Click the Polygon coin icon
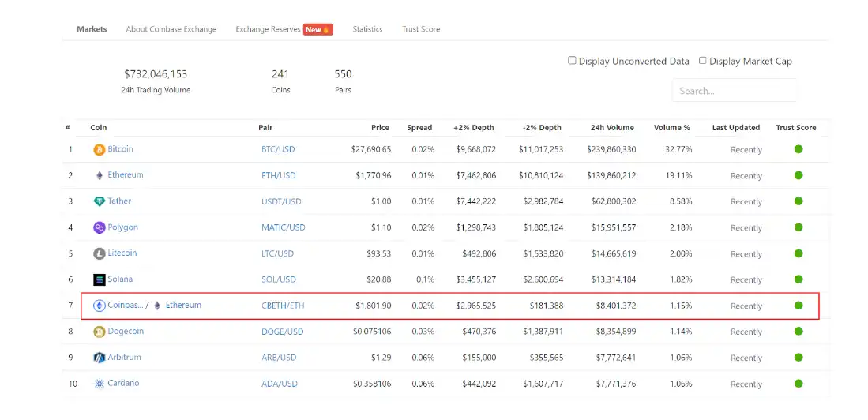Image resolution: width=868 pixels, height=420 pixels. coord(99,227)
